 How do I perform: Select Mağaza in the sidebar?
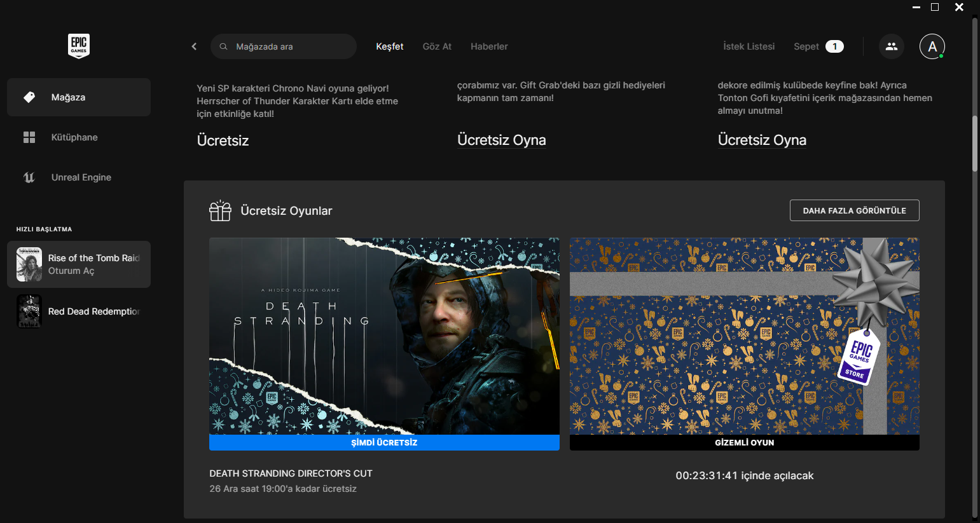(79, 97)
